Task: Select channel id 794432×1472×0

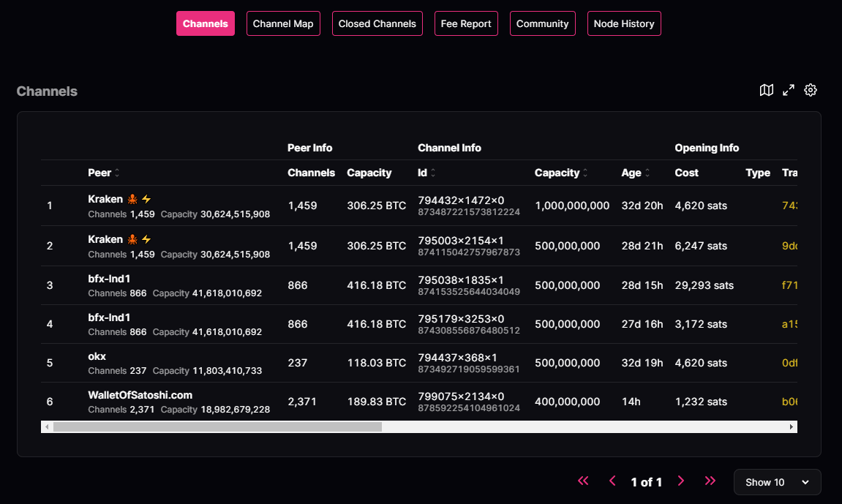Action: click(461, 200)
